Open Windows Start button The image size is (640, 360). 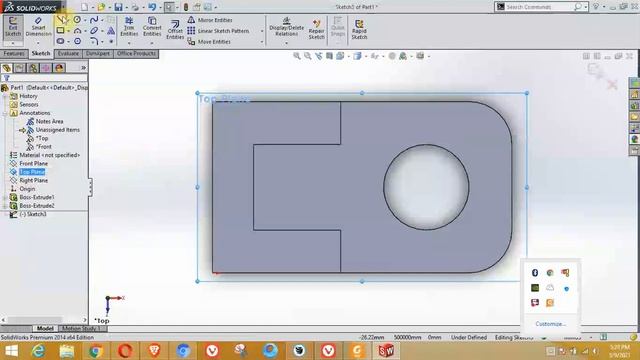(x=11, y=351)
